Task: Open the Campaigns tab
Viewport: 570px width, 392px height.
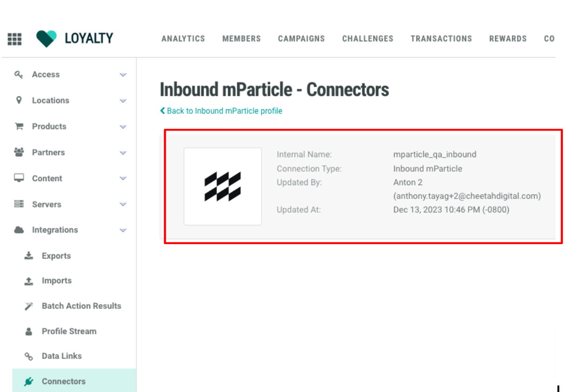Action: click(302, 39)
